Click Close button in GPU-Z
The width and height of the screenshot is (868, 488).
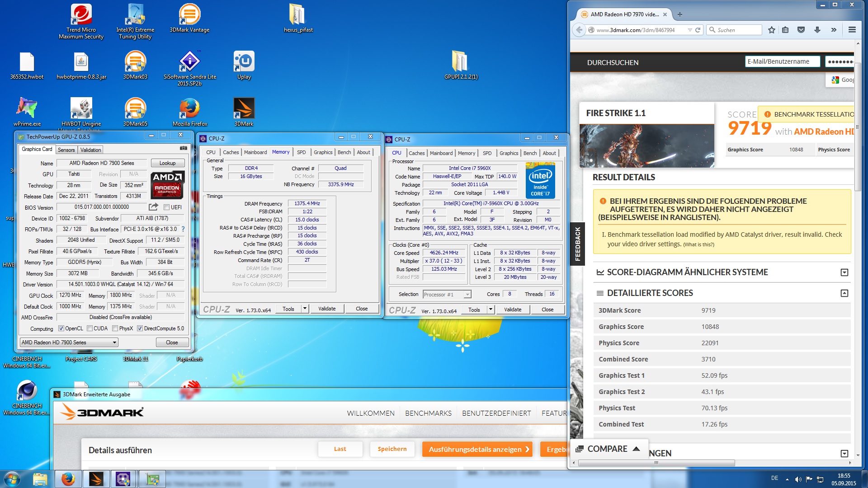(x=172, y=342)
